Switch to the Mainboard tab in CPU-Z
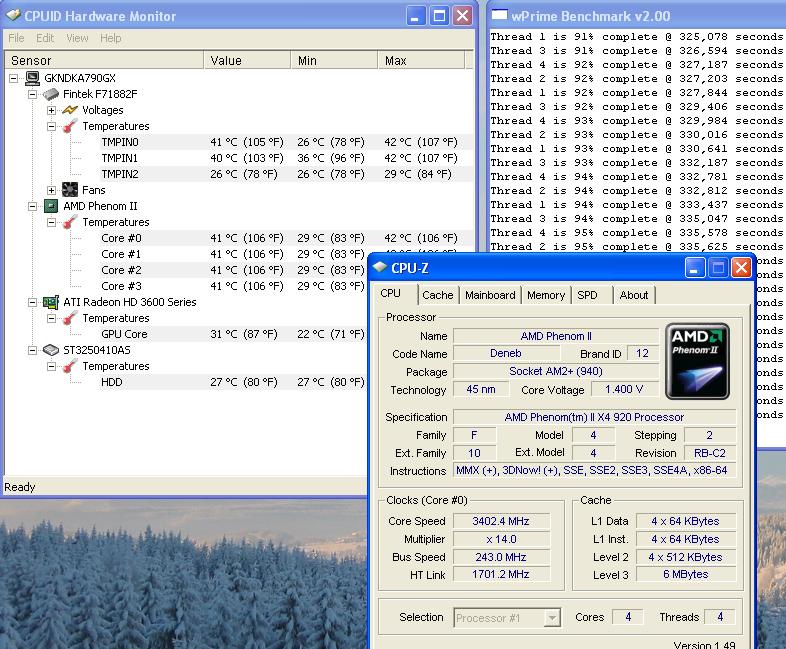786x649 pixels. (490, 295)
